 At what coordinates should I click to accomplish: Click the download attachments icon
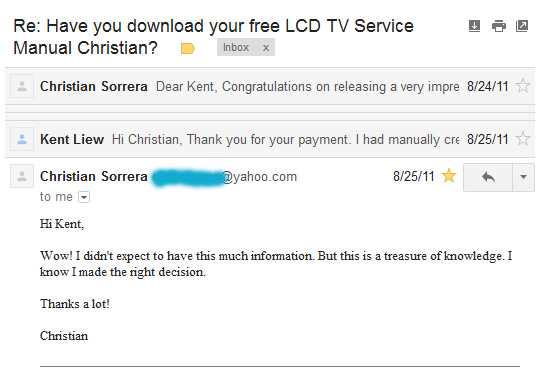coord(474,26)
